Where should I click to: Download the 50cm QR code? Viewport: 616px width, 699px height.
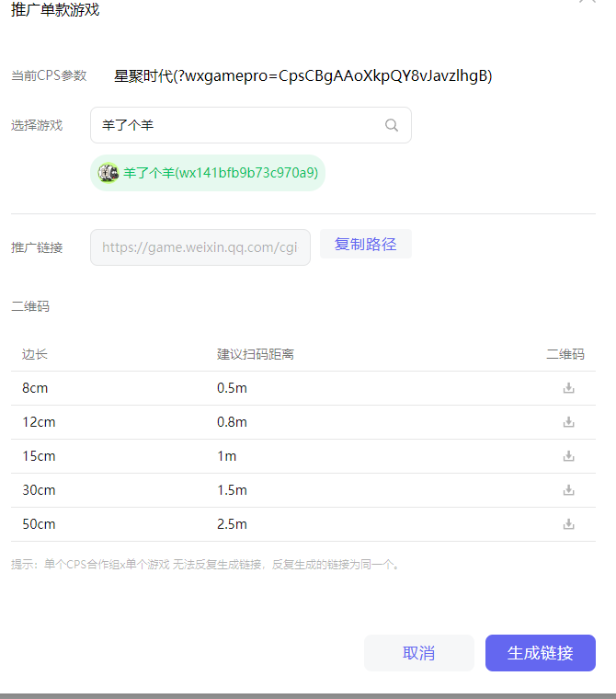click(x=568, y=524)
